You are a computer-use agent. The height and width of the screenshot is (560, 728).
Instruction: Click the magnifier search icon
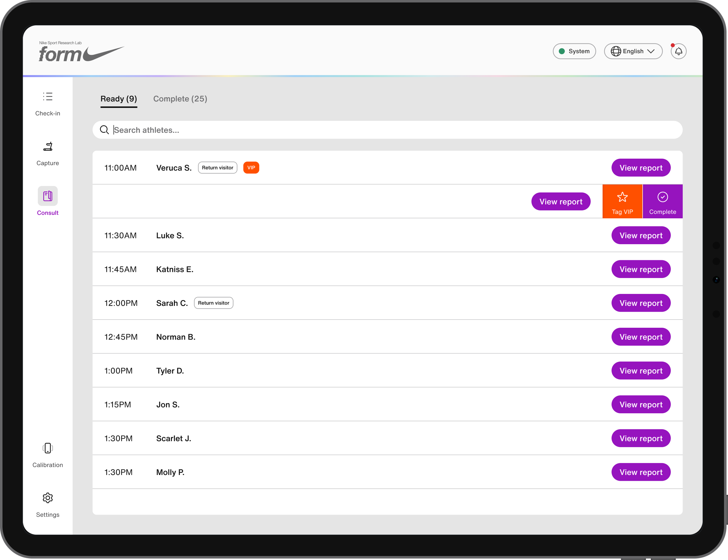[x=104, y=130]
